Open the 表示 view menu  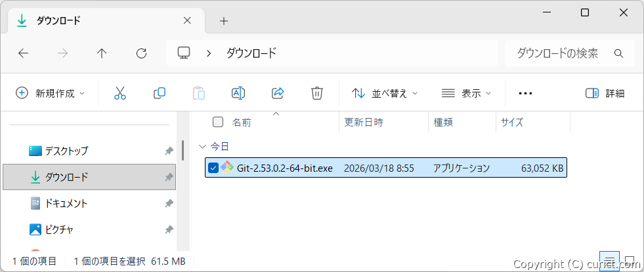point(466,93)
